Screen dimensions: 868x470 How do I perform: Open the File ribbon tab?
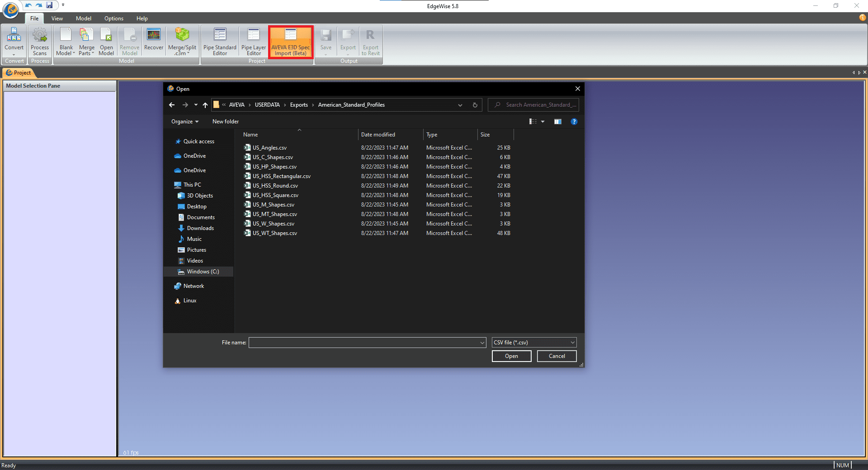pos(34,19)
